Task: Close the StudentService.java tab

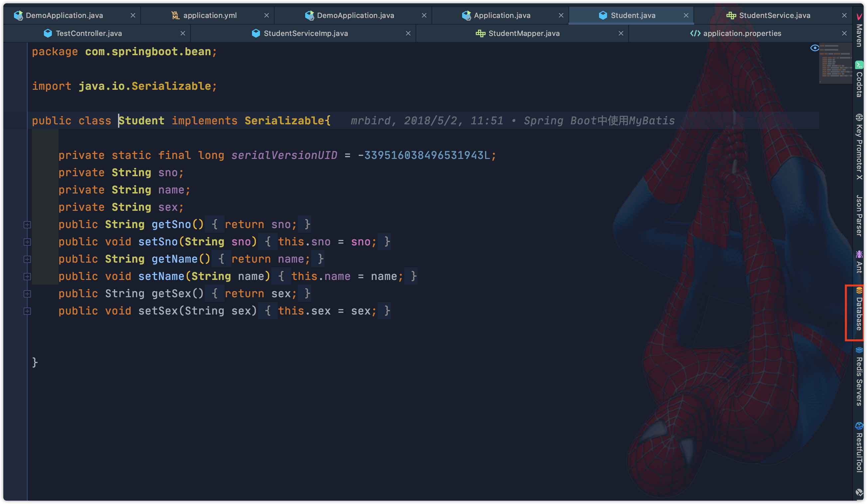Action: pyautogui.click(x=844, y=16)
